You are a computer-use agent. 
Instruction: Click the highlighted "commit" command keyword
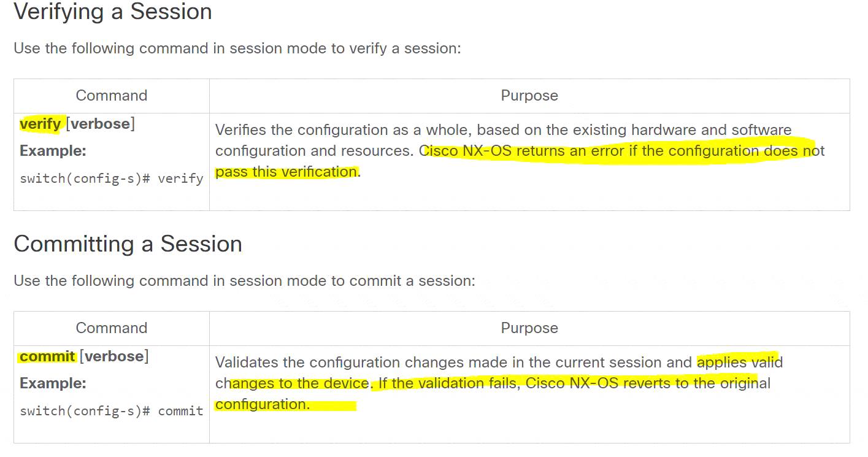coord(47,356)
